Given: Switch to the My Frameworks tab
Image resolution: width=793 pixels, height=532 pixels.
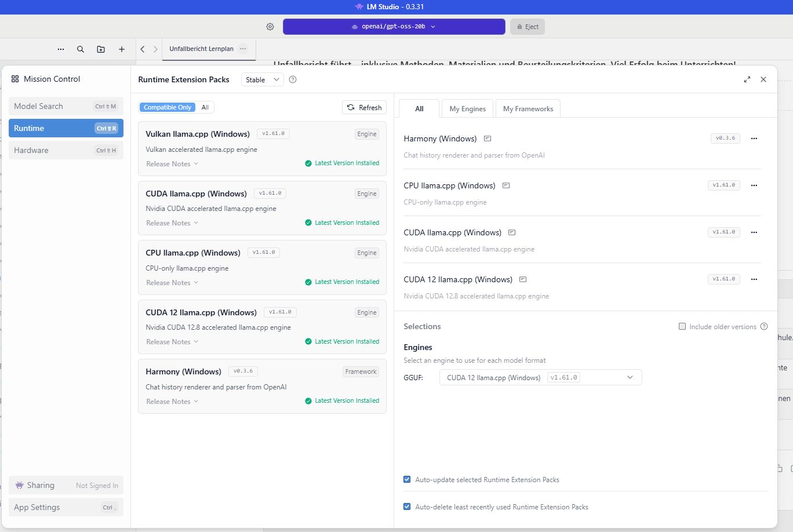Looking at the screenshot, I should coord(528,108).
